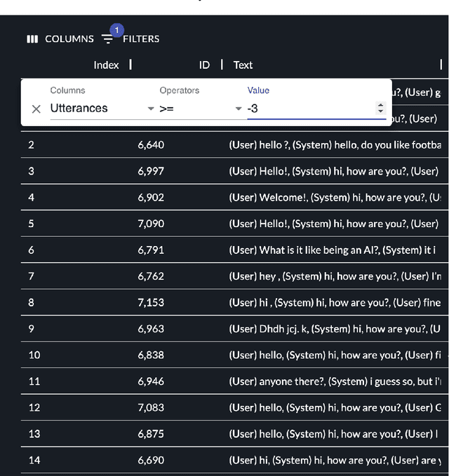Open the Columns visibility panel

pos(60,39)
